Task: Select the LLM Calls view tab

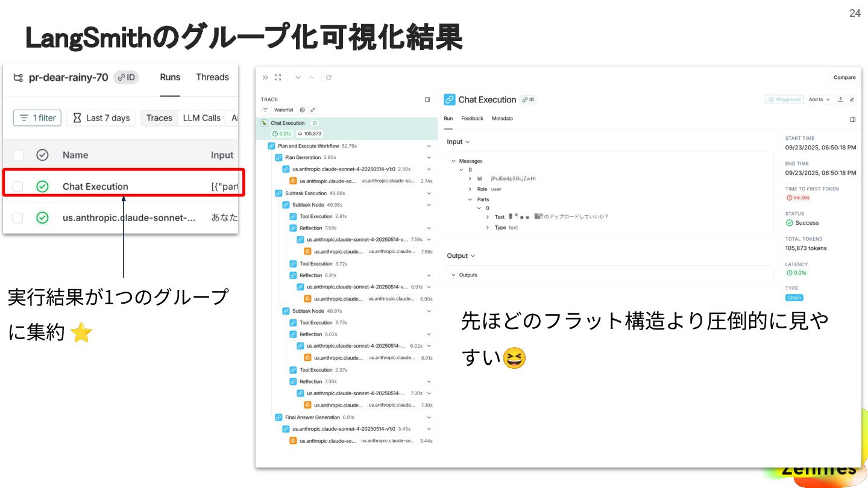Action: pyautogui.click(x=202, y=118)
